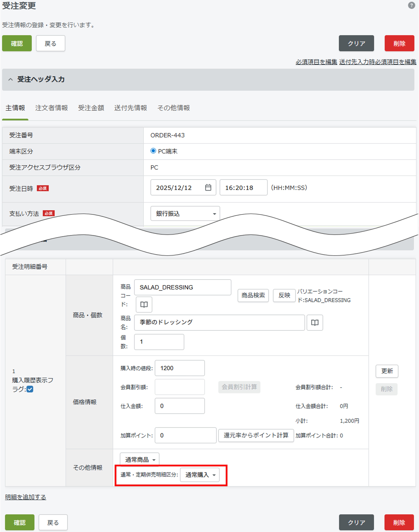Click the 商品検索 button

(253, 295)
